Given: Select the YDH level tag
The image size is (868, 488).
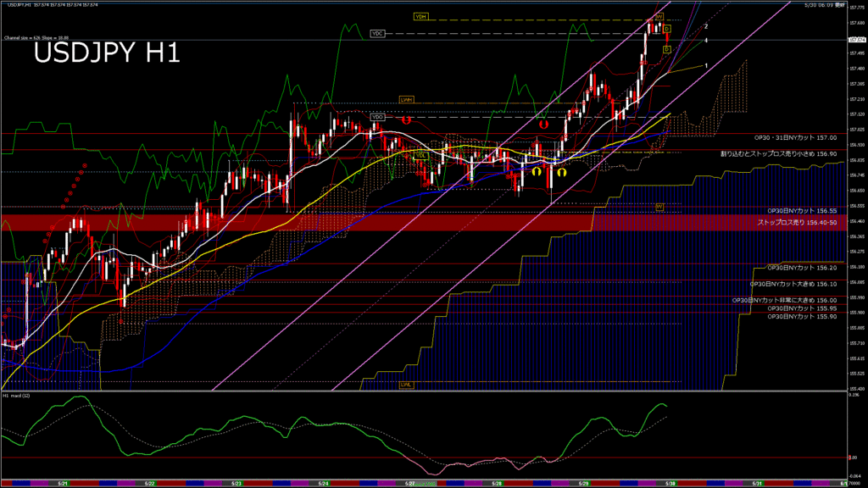Looking at the screenshot, I should click(421, 17).
